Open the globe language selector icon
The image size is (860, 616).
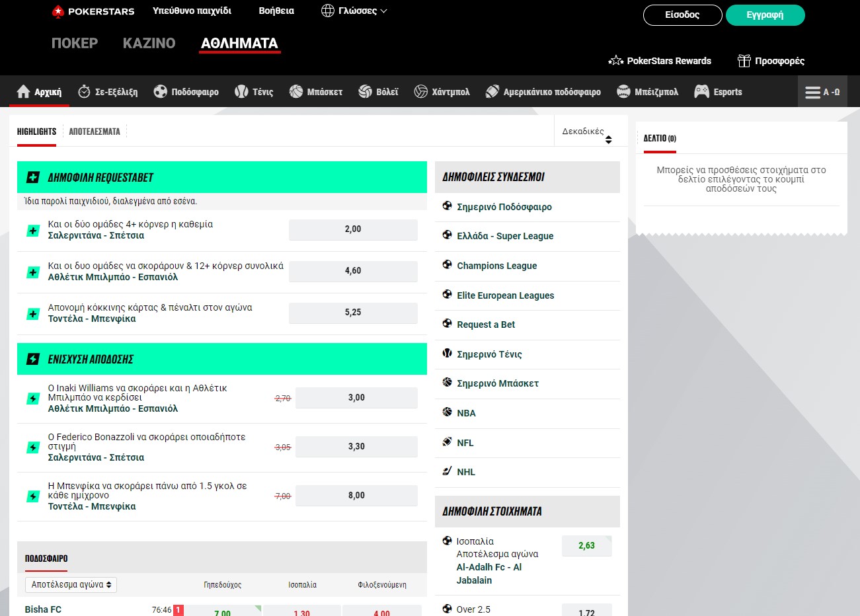(328, 11)
